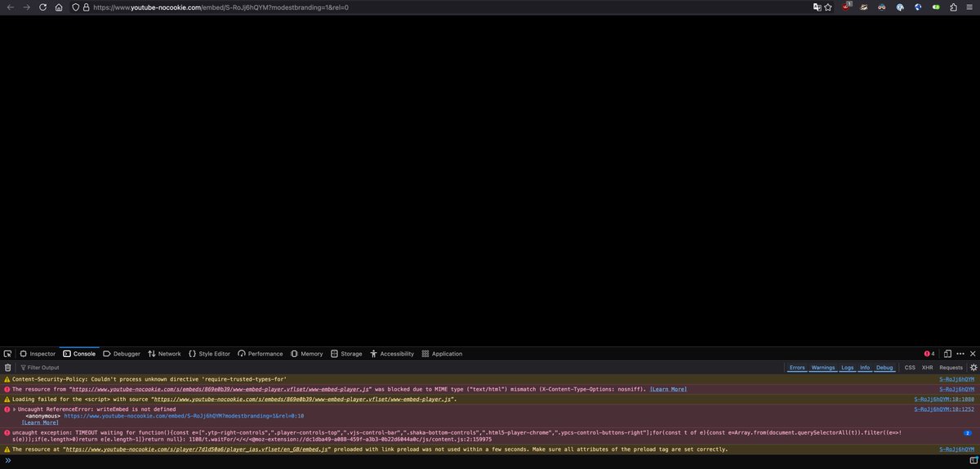Activate the pick element from page tool
The image size is (980, 469).
pos(7,354)
